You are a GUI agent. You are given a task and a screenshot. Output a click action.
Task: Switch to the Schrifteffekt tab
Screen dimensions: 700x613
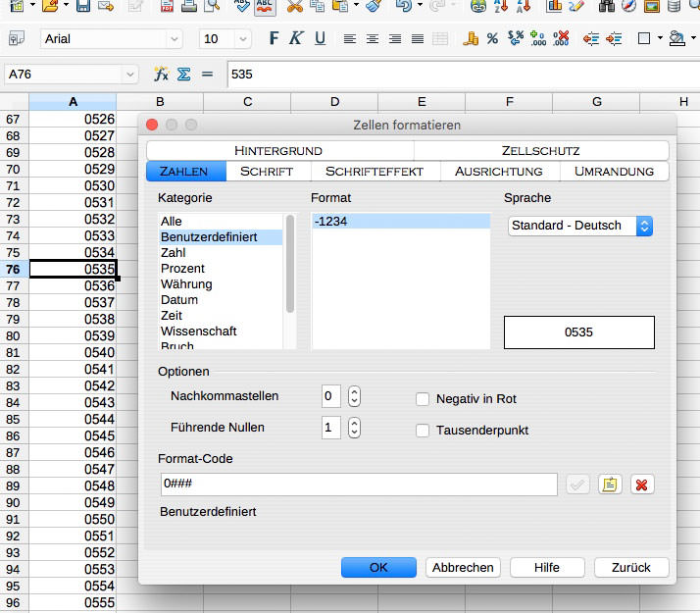click(x=375, y=172)
